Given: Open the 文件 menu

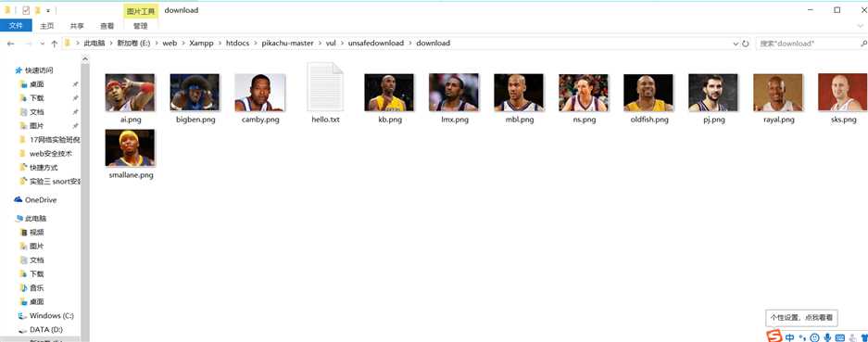Looking at the screenshot, I should (x=16, y=26).
